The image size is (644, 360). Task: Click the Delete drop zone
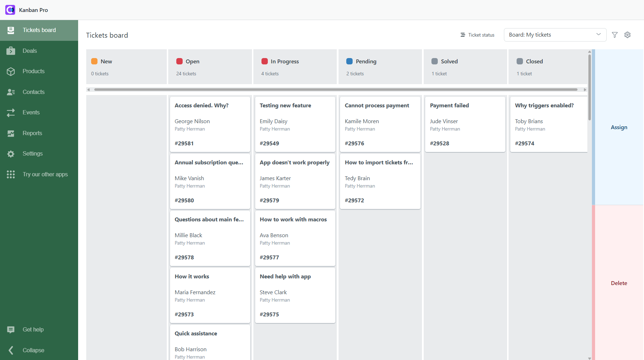pos(619,283)
